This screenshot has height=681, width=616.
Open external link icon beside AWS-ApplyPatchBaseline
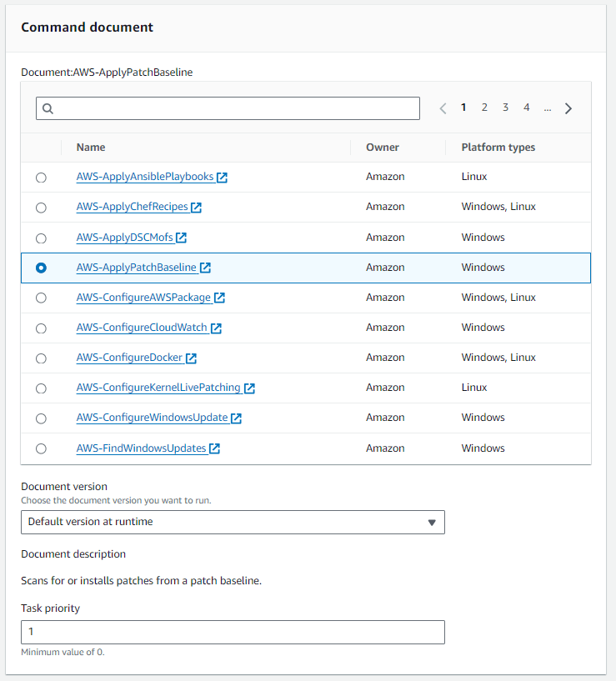click(206, 268)
